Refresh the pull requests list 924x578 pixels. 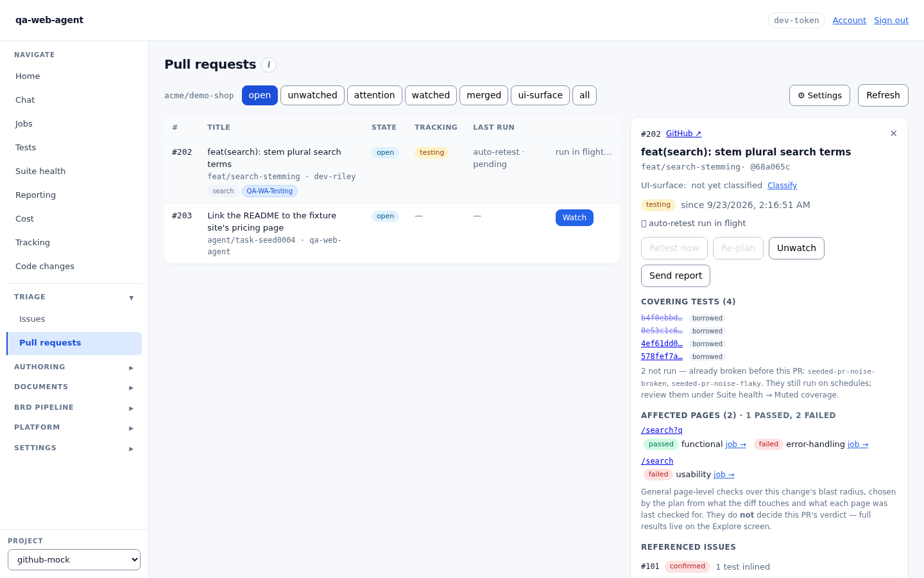click(x=883, y=95)
